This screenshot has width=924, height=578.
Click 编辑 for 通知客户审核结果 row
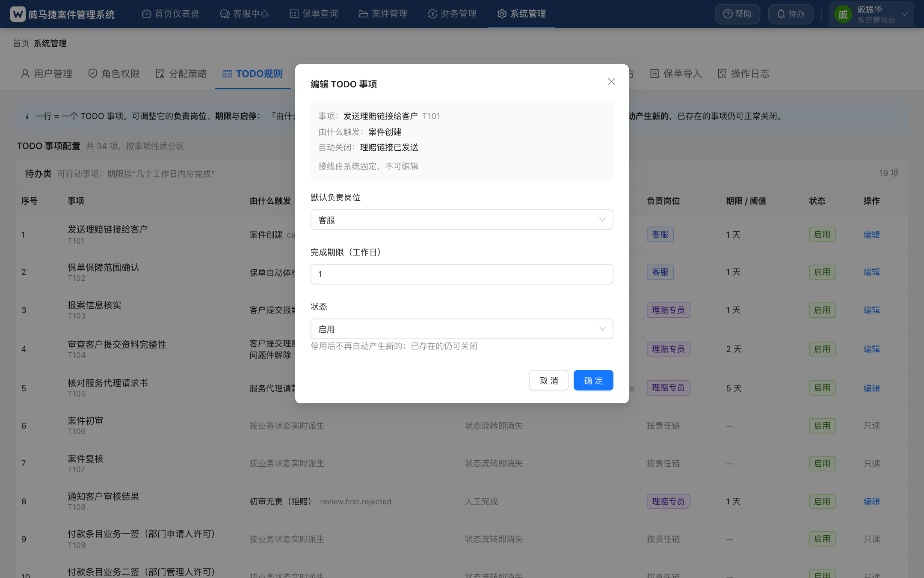871,501
